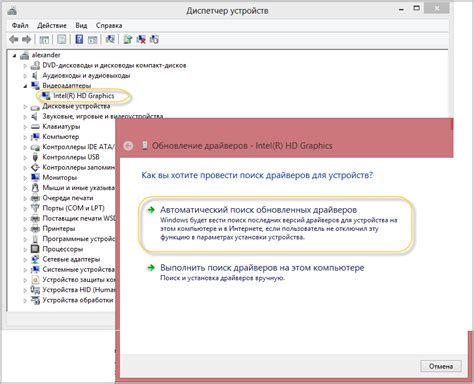The width and height of the screenshot is (474, 384).
Task: Choose Автоматический поиск обновленных драйверов
Action: click(x=276, y=224)
